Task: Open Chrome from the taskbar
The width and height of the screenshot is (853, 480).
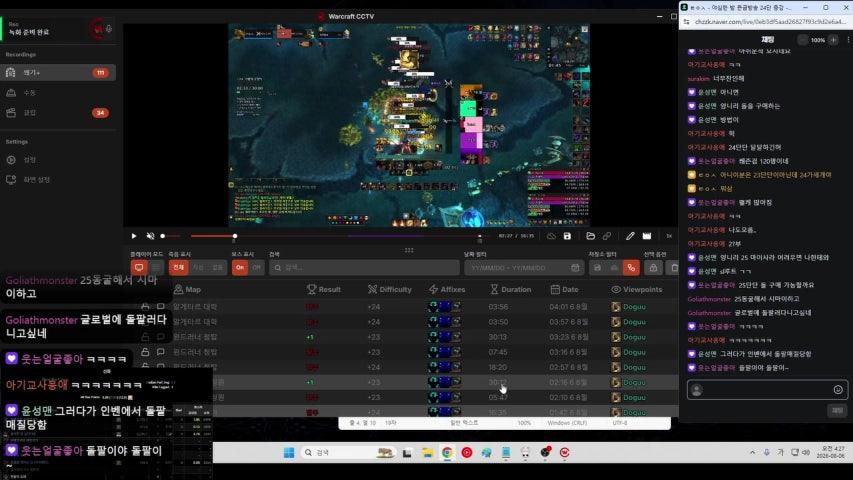Action: click(x=447, y=453)
